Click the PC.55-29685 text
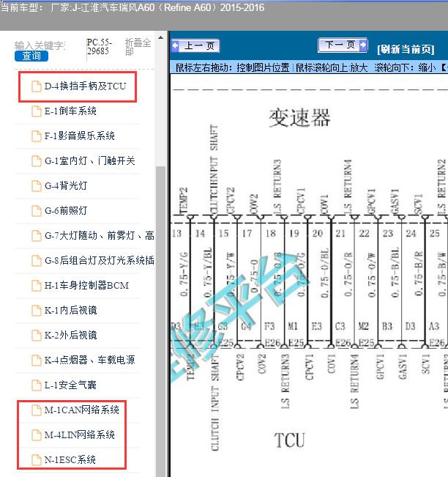 click(x=99, y=47)
